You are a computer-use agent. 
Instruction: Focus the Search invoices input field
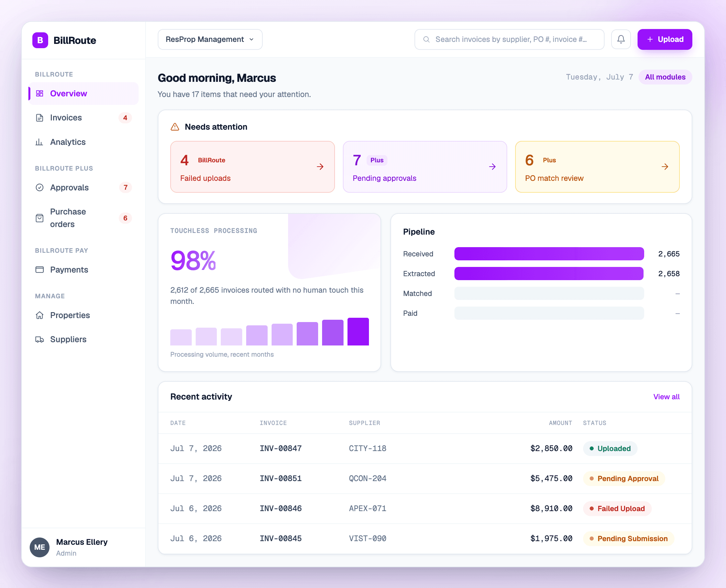509,39
